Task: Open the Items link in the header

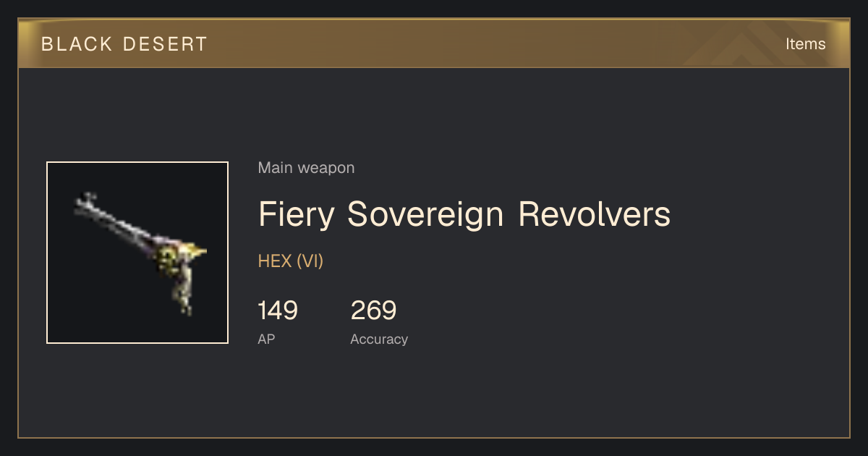Action: 805,44
